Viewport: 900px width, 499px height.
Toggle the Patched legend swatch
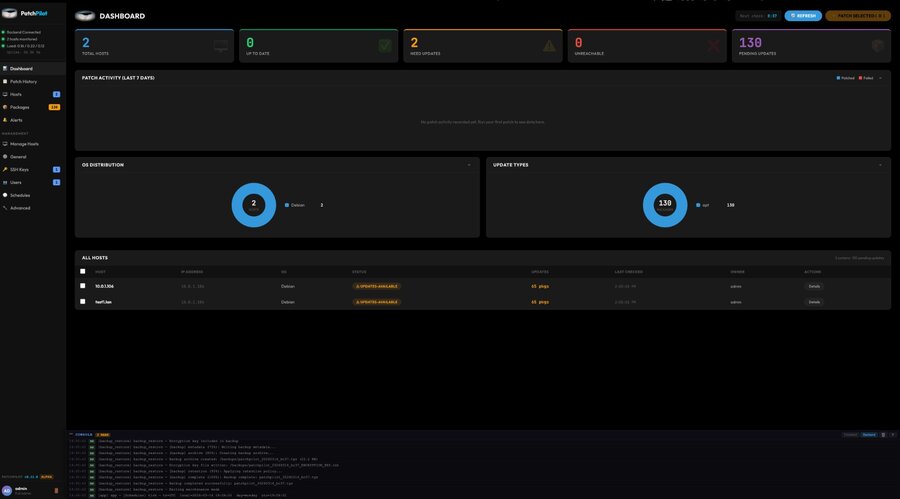click(838, 78)
